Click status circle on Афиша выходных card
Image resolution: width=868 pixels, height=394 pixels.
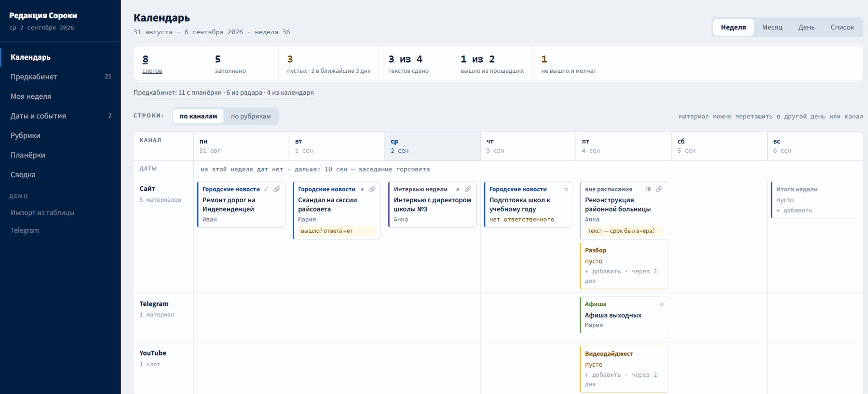click(x=662, y=304)
